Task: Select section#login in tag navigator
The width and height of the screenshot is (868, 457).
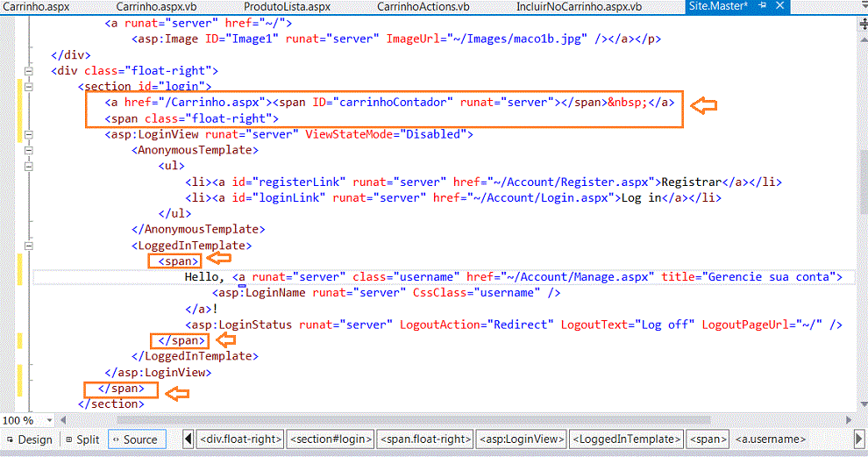Action: [x=331, y=439]
